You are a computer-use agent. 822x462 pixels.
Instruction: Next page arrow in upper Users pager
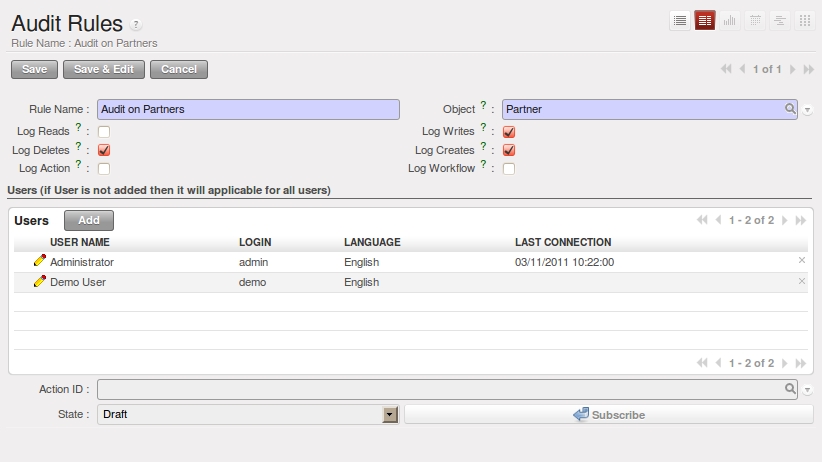(784, 220)
